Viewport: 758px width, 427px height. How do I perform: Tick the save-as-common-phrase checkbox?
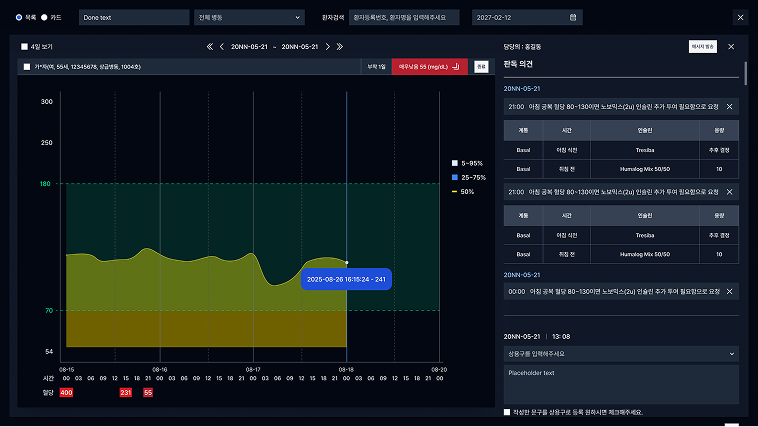point(507,412)
